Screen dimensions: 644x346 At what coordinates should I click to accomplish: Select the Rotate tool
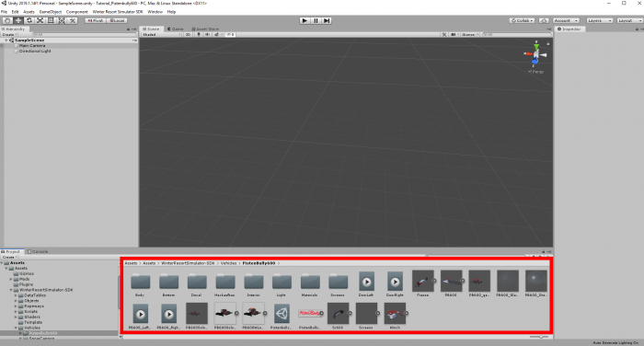coord(29,20)
